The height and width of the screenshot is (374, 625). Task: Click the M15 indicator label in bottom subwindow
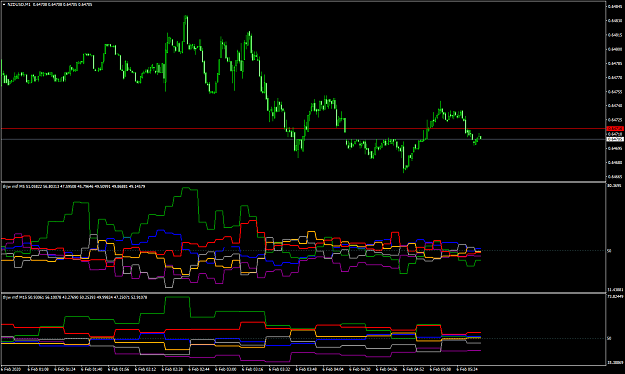(75, 297)
